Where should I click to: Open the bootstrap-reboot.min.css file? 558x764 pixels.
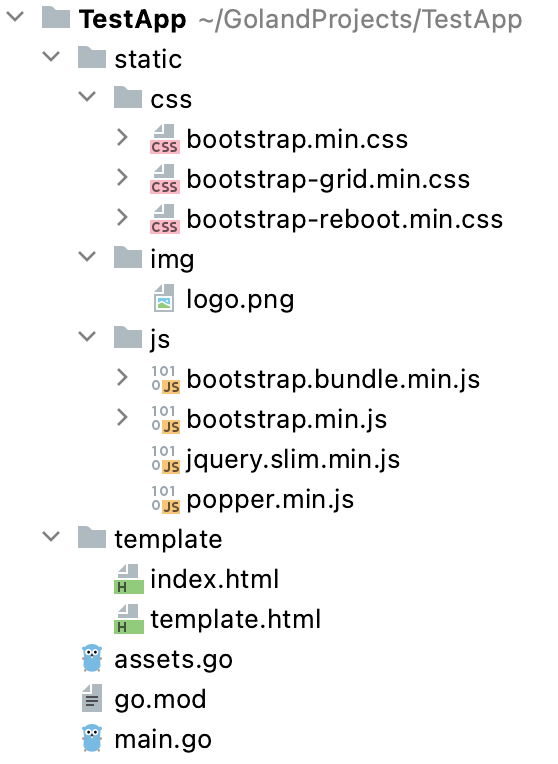(x=345, y=219)
